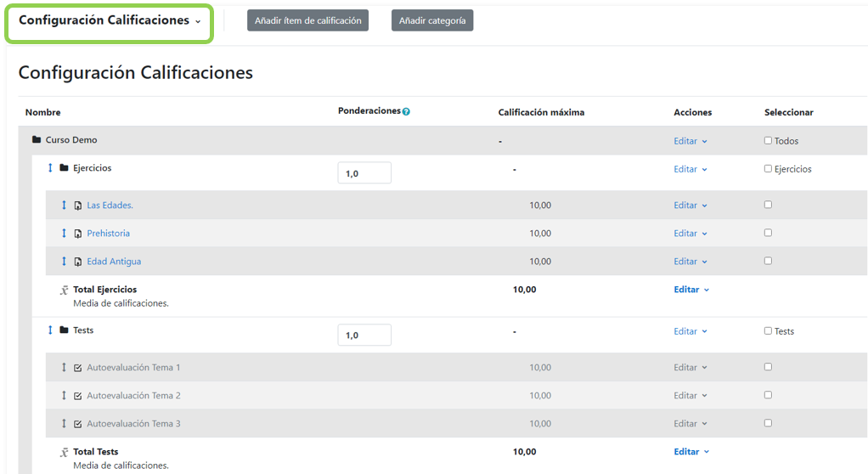Viewport: 868px width, 474px height.
Task: Open Editar menu for Curso Demo
Action: click(x=690, y=141)
